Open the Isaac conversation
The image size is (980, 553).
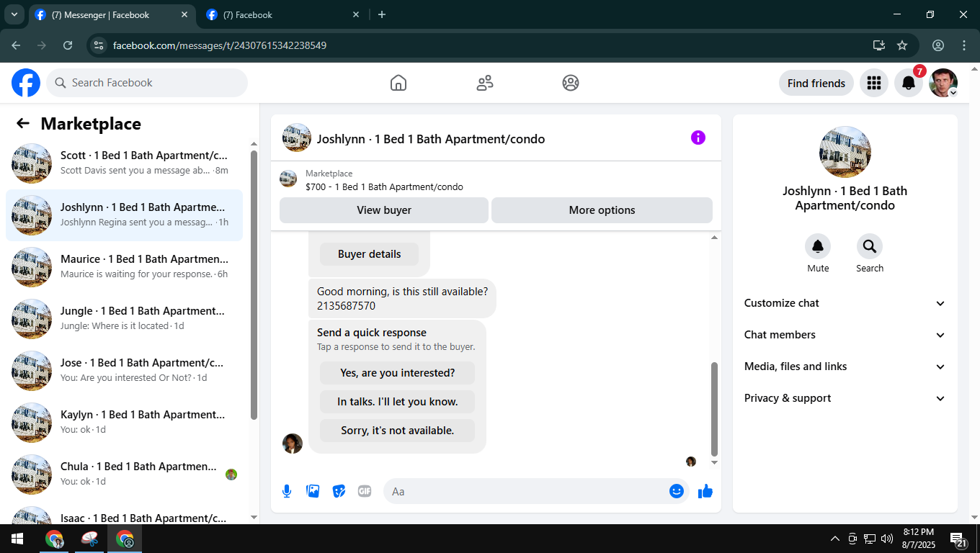pyautogui.click(x=124, y=513)
